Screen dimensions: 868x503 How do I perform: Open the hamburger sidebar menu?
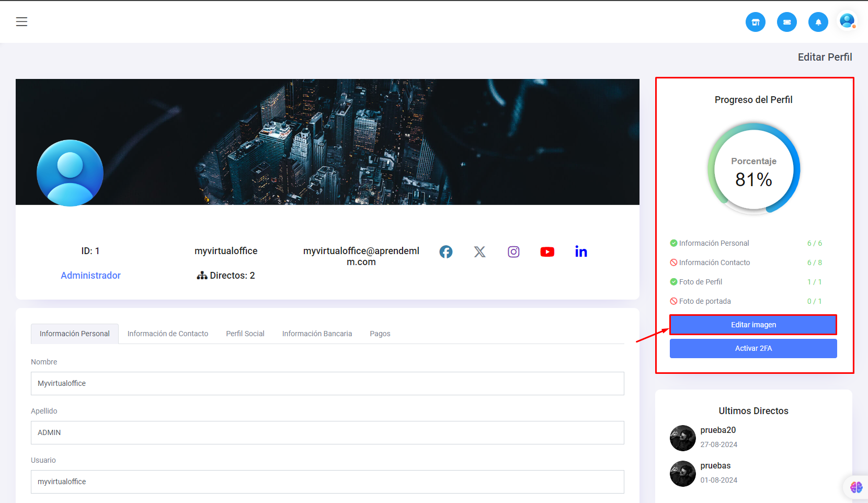pos(21,22)
